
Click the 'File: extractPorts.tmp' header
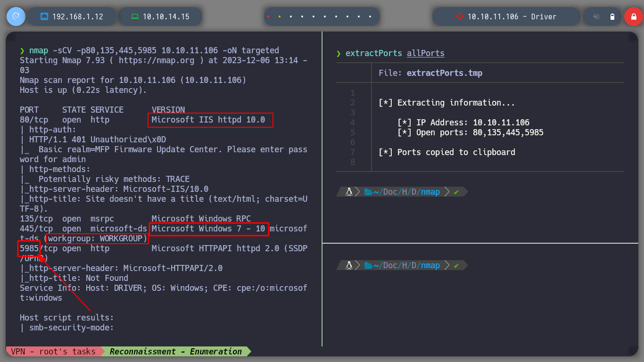[430, 73]
